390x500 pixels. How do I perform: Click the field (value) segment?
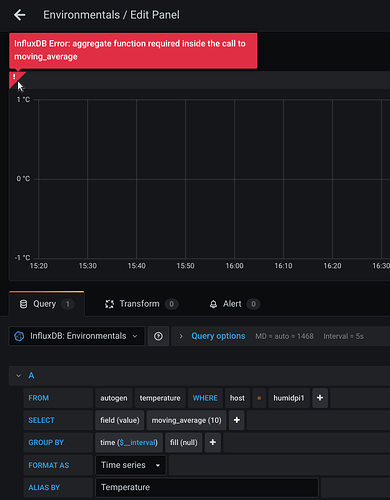(120, 420)
